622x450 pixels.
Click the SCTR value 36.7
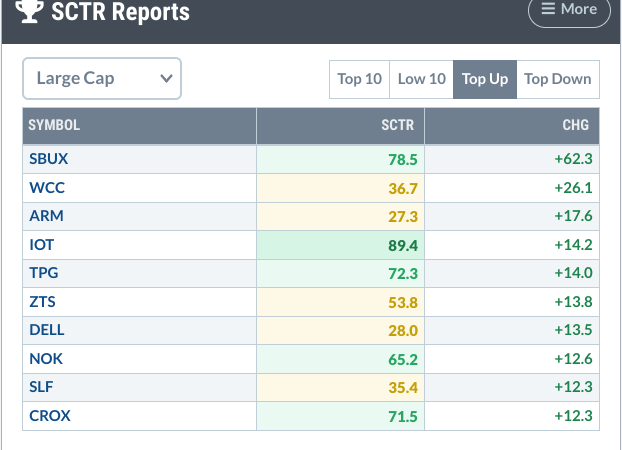(403, 188)
